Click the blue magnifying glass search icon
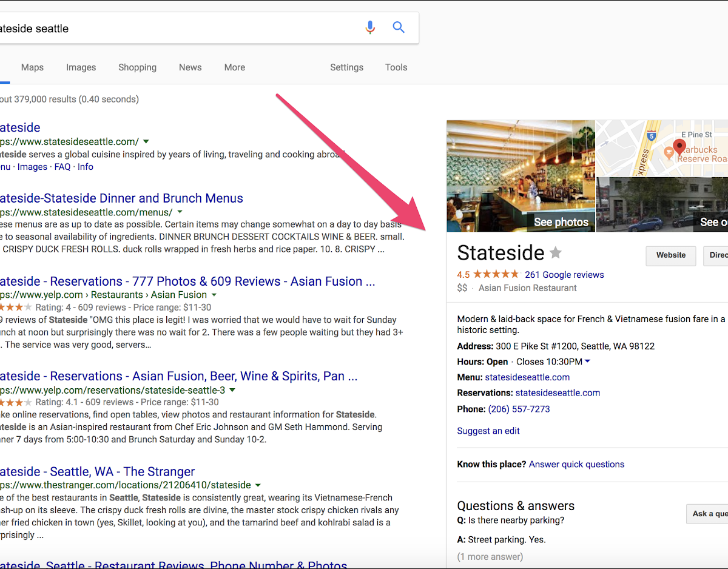 [399, 27]
